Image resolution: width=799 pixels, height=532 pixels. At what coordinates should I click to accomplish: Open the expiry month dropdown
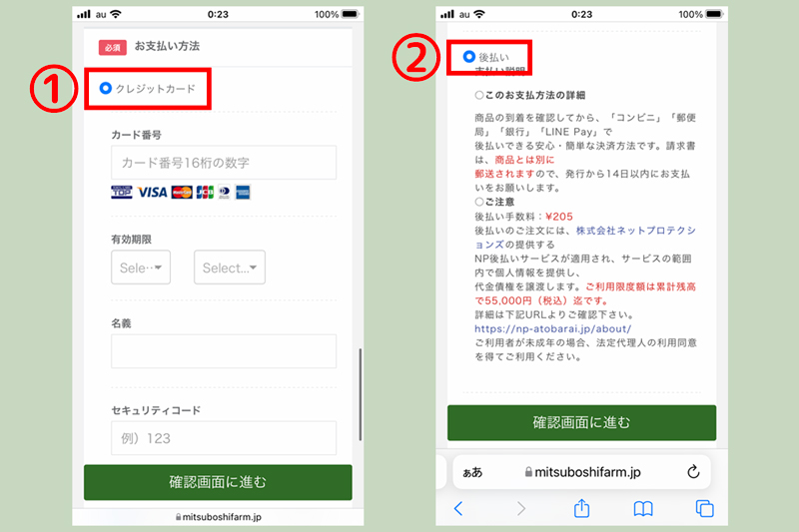click(140, 267)
